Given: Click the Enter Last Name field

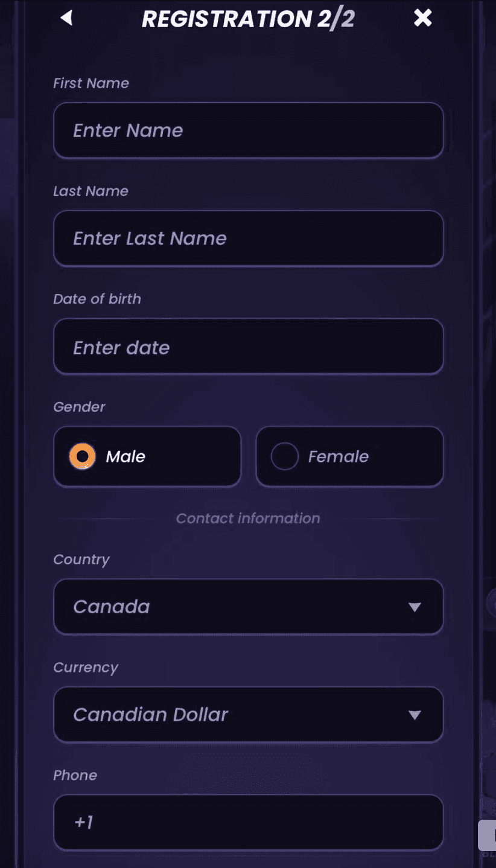Looking at the screenshot, I should click(248, 238).
